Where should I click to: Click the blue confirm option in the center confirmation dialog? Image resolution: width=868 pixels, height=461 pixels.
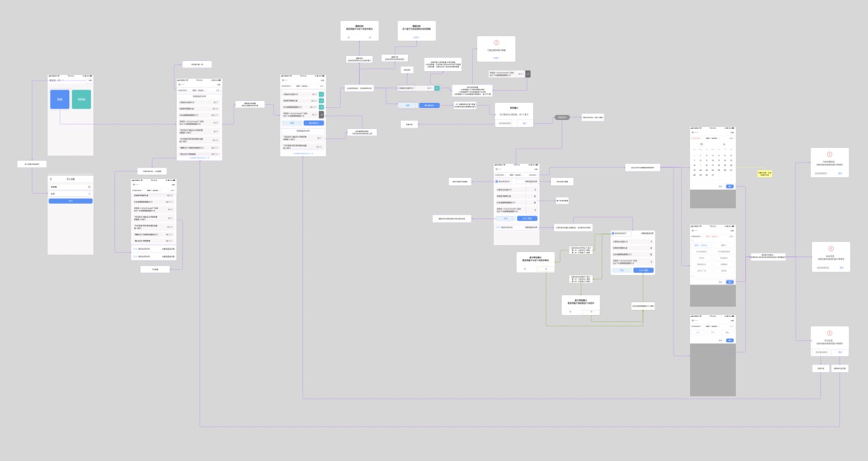tap(524, 123)
